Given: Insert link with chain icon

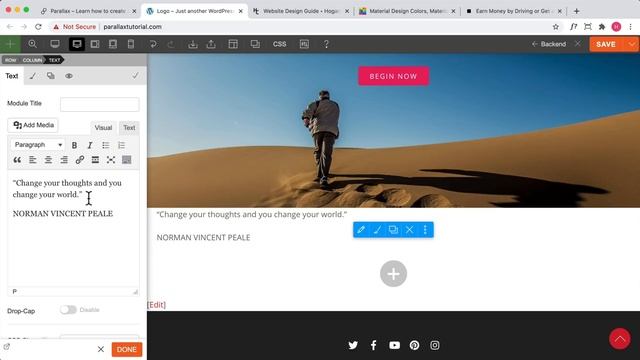Looking at the screenshot, I should [x=80, y=160].
